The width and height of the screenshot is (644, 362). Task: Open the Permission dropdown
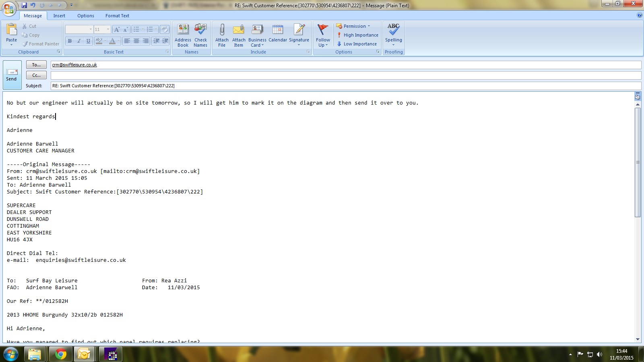(x=353, y=26)
